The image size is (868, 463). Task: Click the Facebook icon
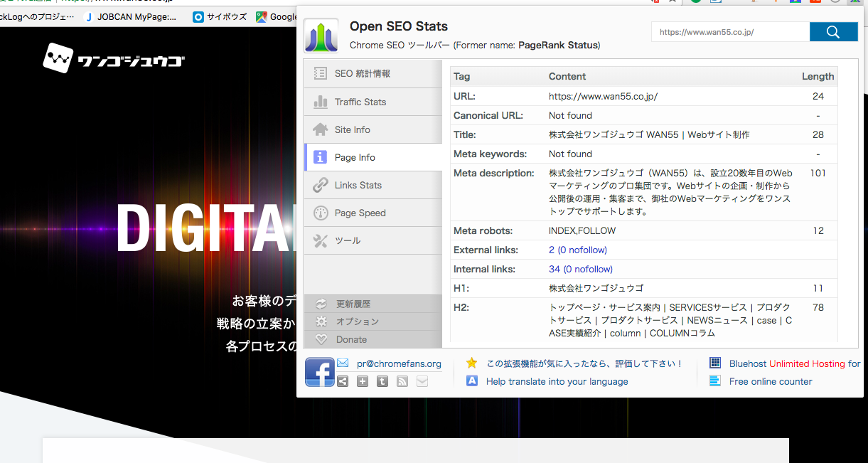tap(319, 372)
